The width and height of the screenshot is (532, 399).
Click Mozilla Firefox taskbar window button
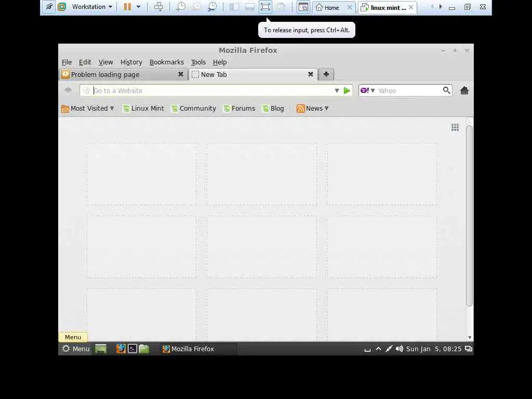point(198,349)
